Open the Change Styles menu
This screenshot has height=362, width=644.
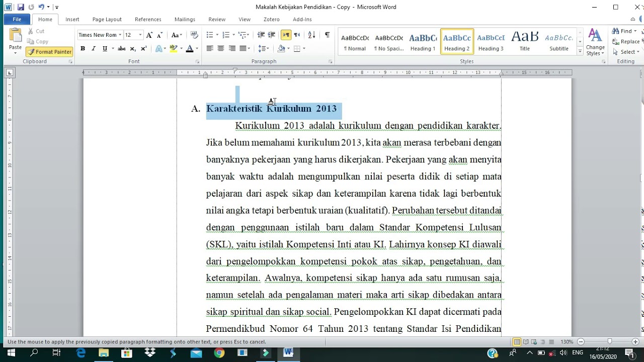(x=595, y=43)
